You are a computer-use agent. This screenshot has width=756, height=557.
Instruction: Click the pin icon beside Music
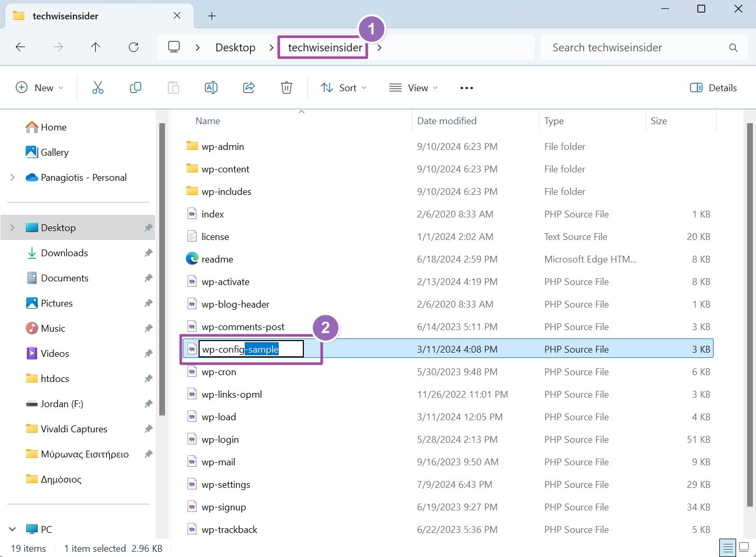click(148, 329)
